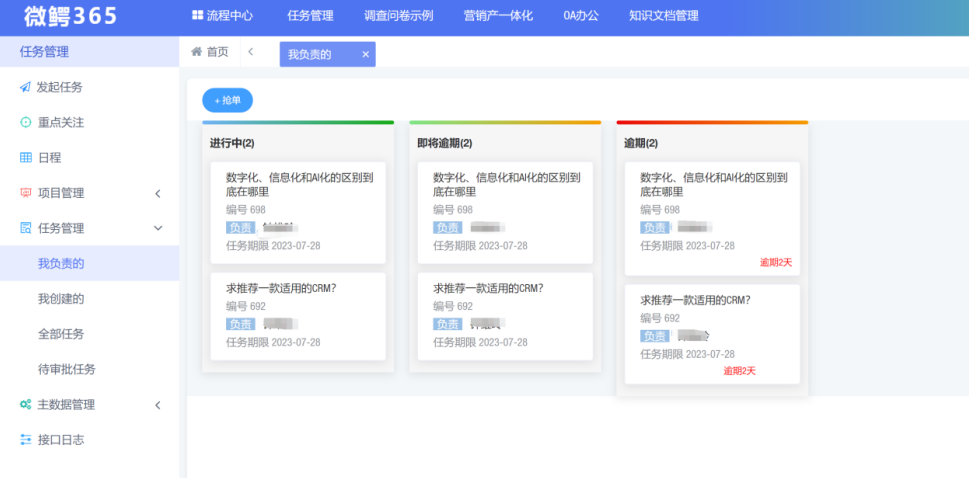Expand the 项目管理 sidebar section

point(157,193)
